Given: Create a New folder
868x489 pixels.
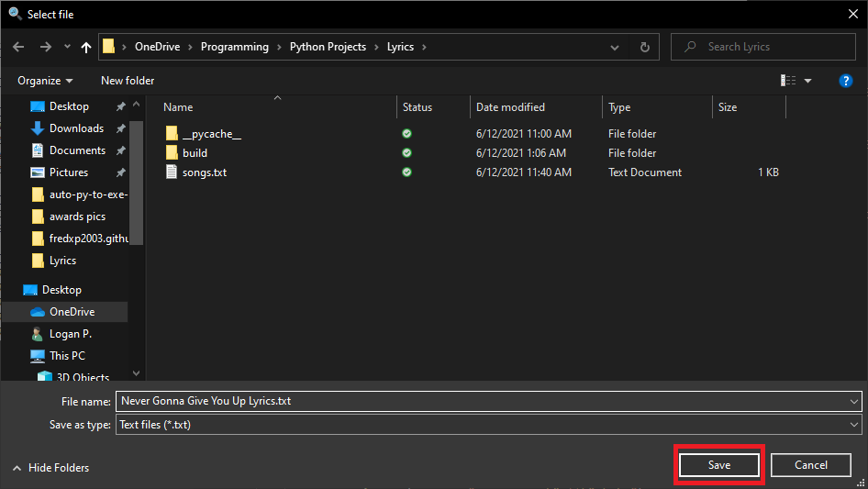Looking at the screenshot, I should coord(128,81).
